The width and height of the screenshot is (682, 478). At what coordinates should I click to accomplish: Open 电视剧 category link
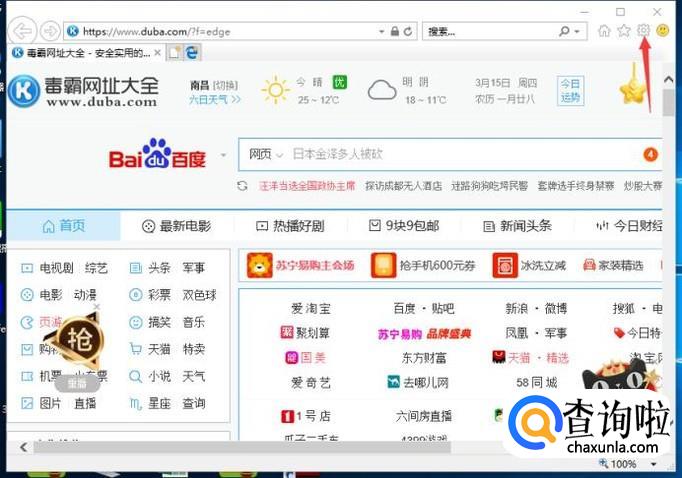(57, 268)
